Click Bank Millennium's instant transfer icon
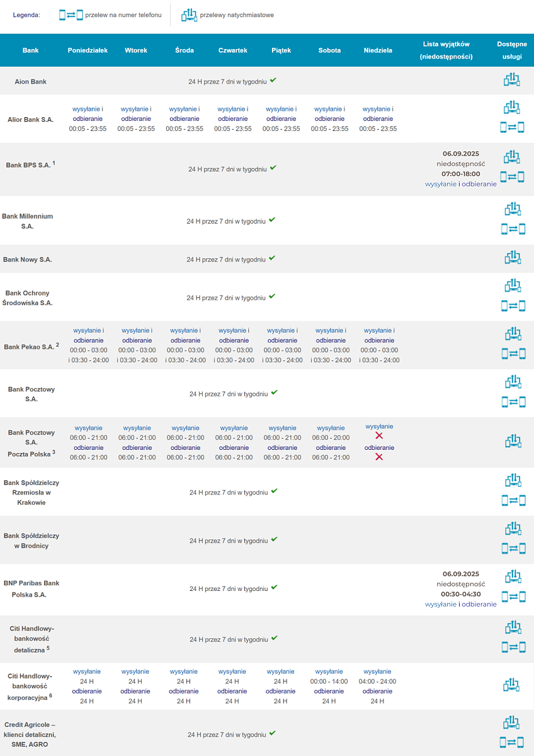534x756 pixels. pyautogui.click(x=513, y=209)
